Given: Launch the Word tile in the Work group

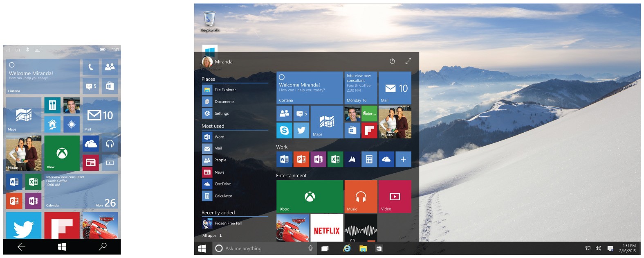Looking at the screenshot, I should [x=284, y=159].
